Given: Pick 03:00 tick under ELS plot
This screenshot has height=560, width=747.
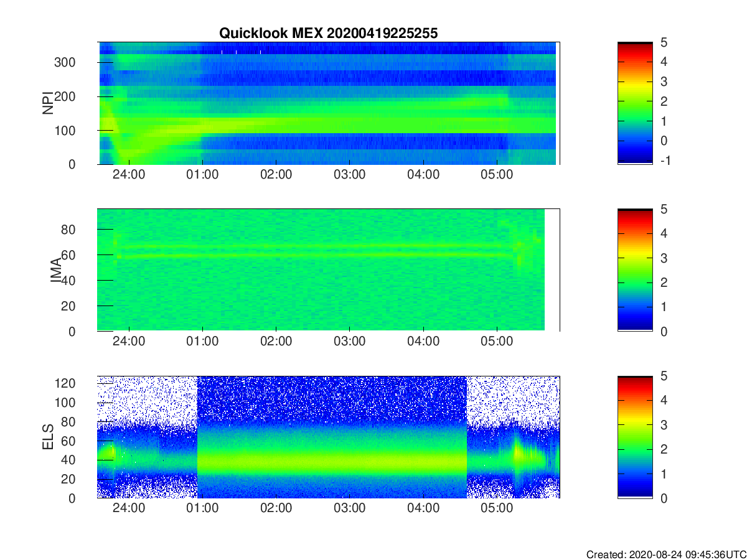Looking at the screenshot, I should 349,508.
